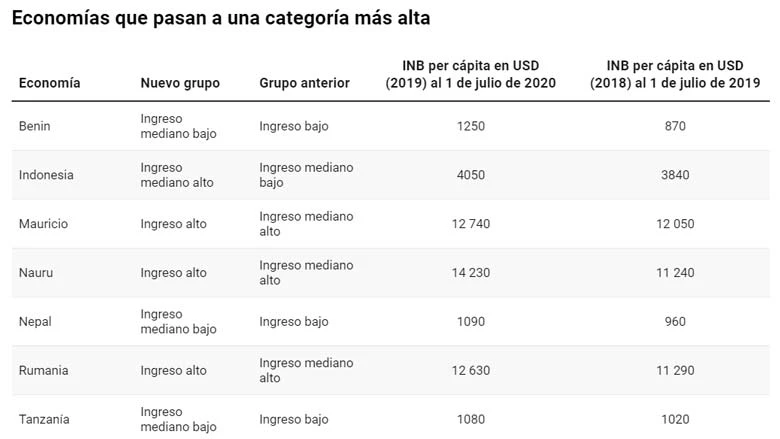Click the 2020 INB per cápita header
The image size is (780, 439).
(x=470, y=75)
